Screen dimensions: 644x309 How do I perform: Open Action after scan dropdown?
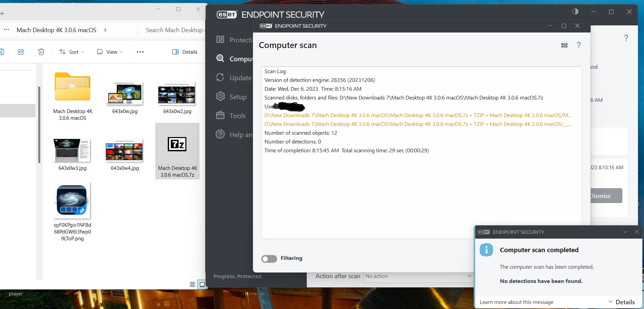click(418, 276)
